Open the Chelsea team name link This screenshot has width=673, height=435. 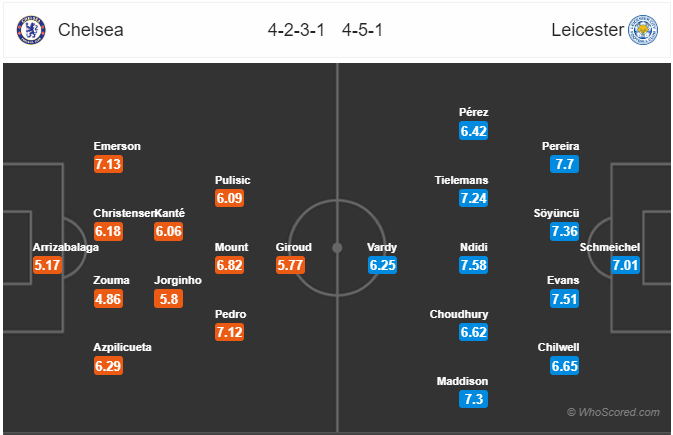coord(91,30)
